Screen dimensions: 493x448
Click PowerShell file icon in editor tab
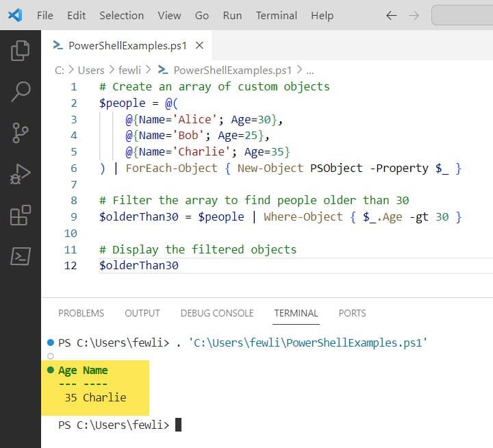tap(58, 46)
